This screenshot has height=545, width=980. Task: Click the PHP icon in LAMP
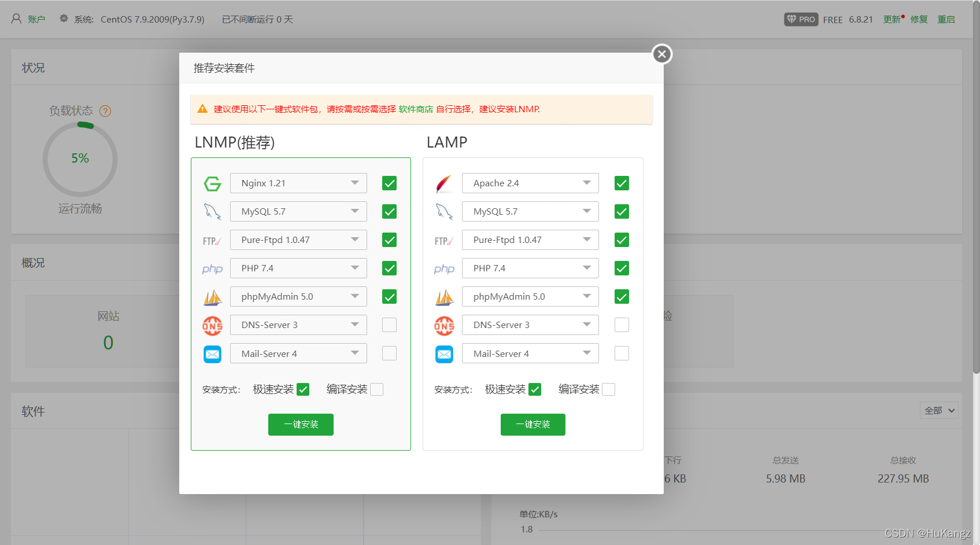coord(444,269)
